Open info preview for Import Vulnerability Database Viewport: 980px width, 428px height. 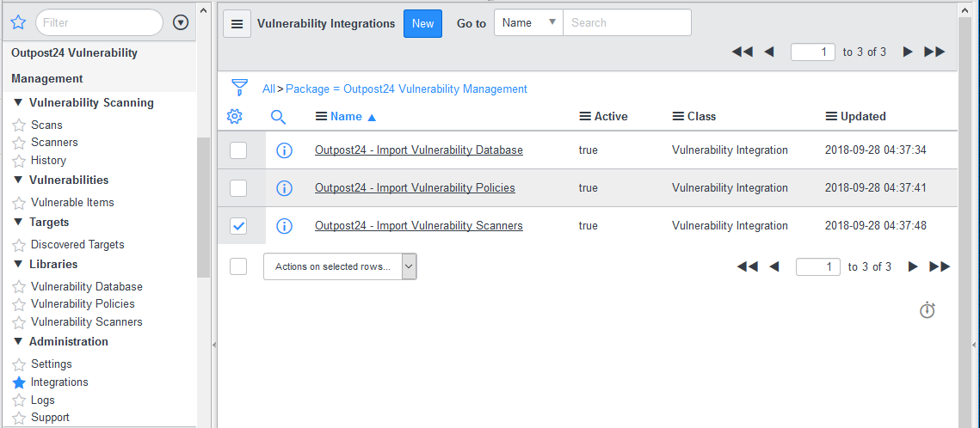(x=284, y=150)
